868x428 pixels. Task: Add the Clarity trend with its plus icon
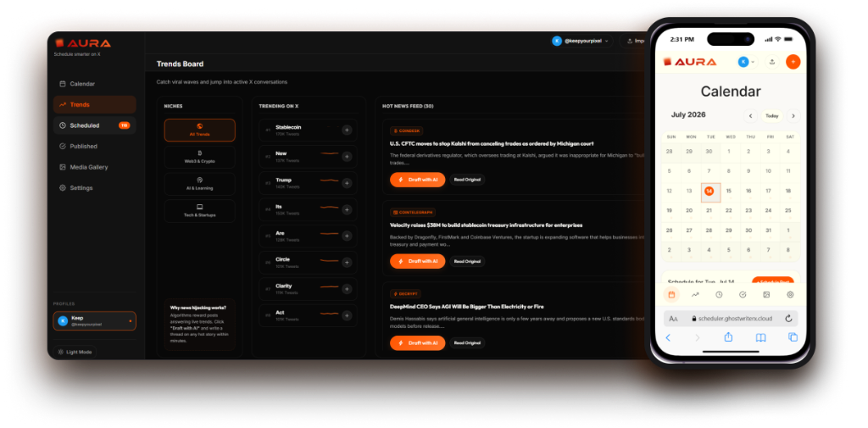(x=347, y=289)
